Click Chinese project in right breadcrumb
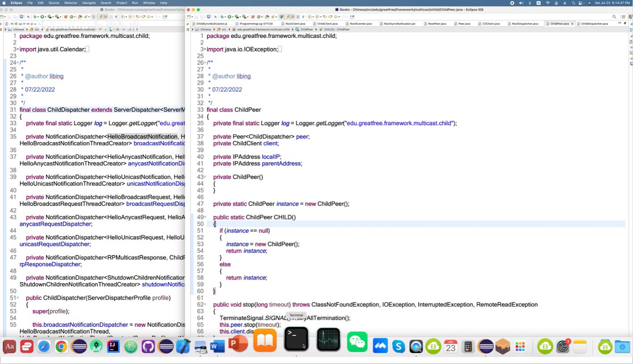Image resolution: width=633 pixels, height=364 pixels. tap(205, 29)
